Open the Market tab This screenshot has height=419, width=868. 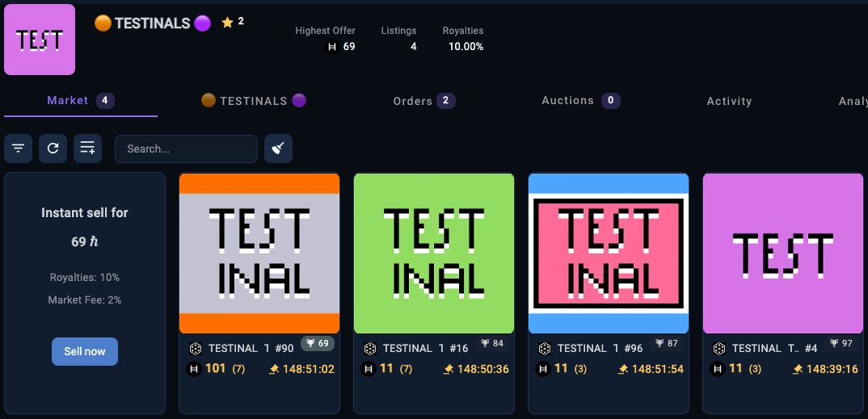point(81,101)
